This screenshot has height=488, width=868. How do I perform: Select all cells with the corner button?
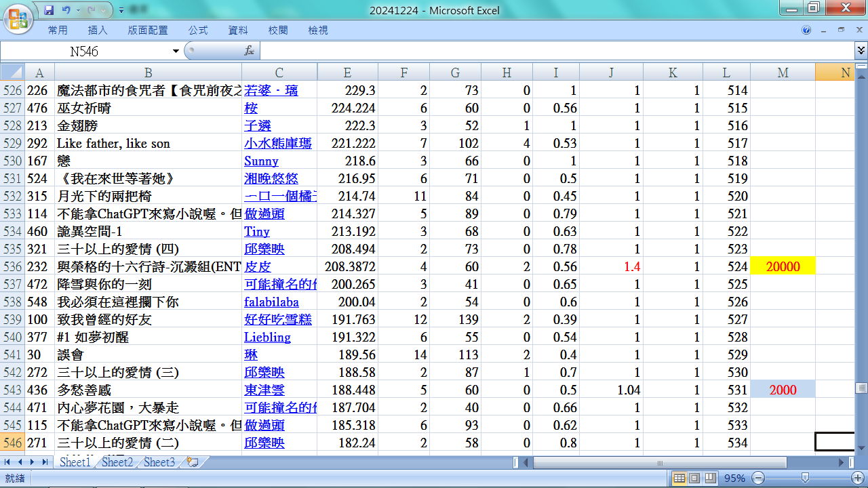tap(12, 73)
